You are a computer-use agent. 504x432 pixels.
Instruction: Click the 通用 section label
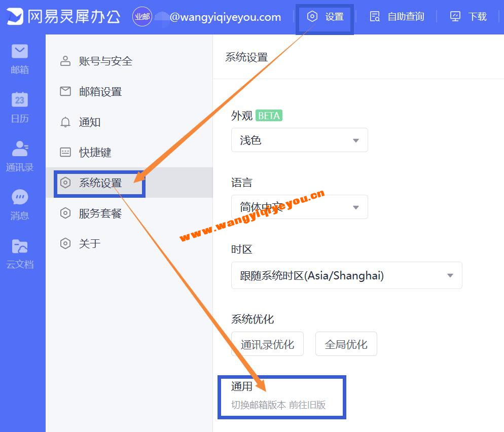[x=242, y=386]
